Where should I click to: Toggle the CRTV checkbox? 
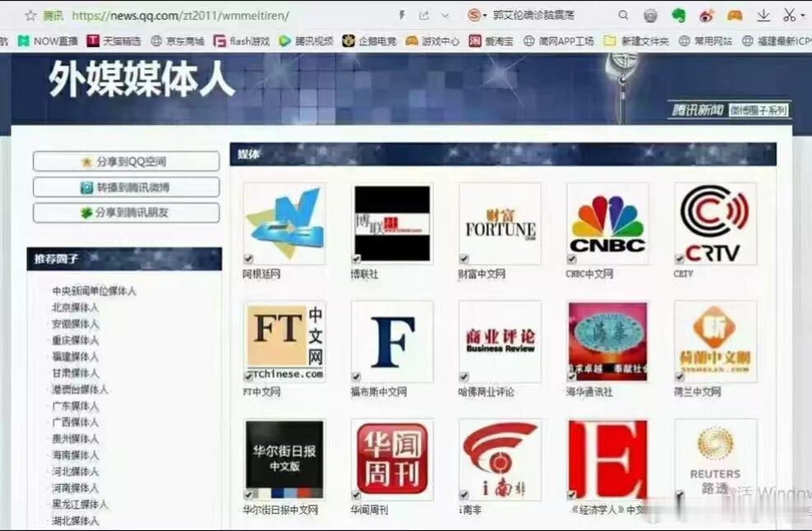coord(680,258)
